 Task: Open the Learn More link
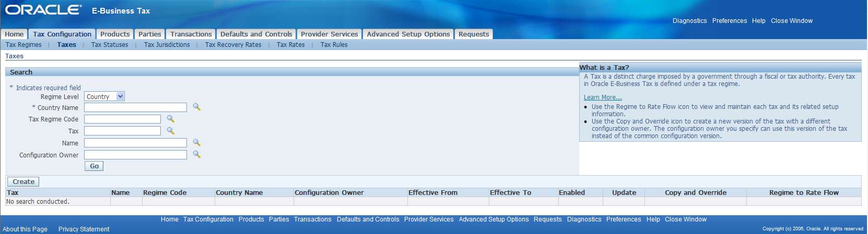(x=602, y=97)
